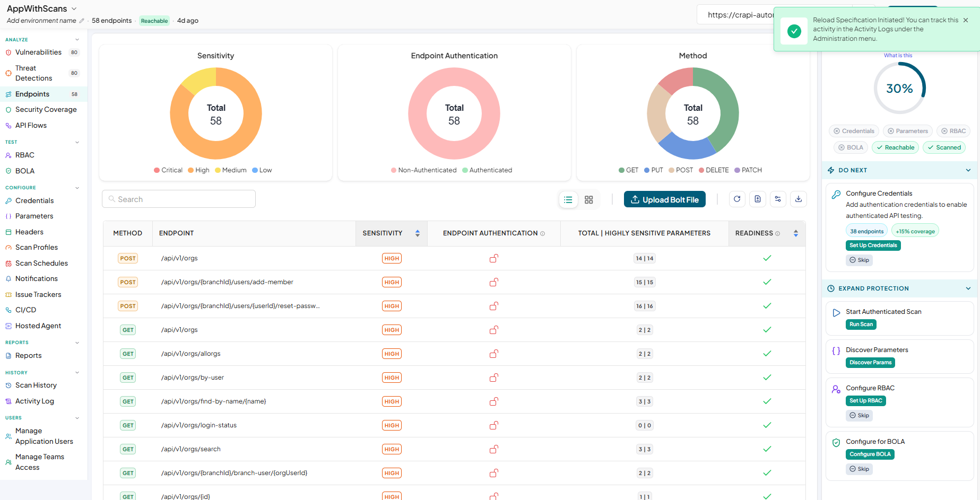980x500 pixels.
Task: Click the info icon next to Readiness header
Action: tap(778, 233)
